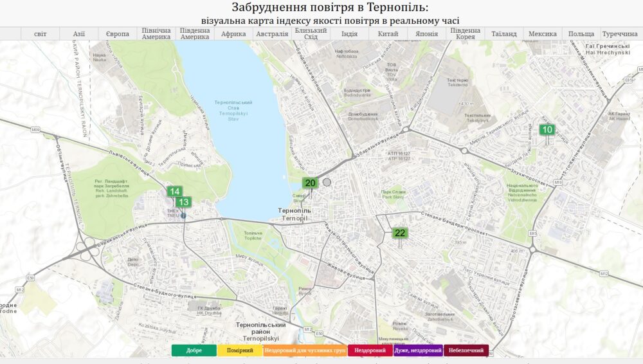Viewport: 643px width, 364px height.
Task: Open the 'Північна Америка' map link
Action: 156,33
